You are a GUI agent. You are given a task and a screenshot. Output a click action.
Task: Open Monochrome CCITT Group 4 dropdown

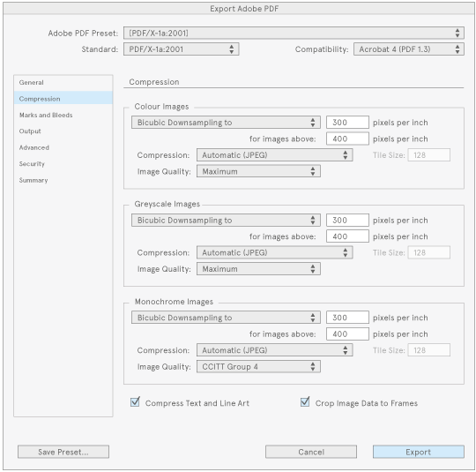click(258, 366)
